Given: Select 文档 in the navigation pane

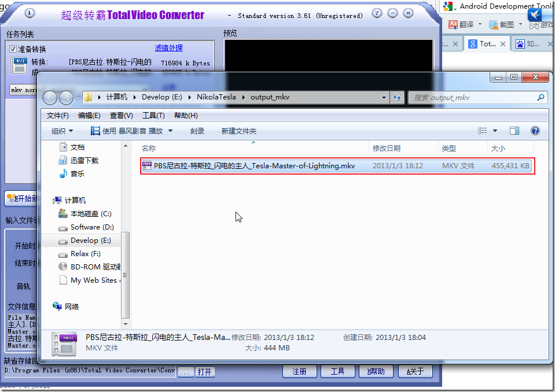Looking at the screenshot, I should 72,147.
